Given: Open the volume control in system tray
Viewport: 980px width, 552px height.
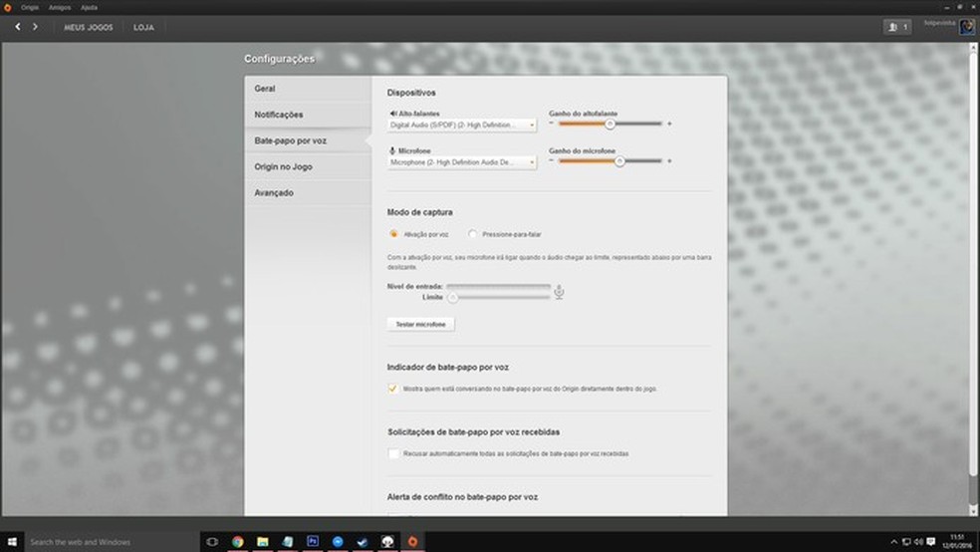Looking at the screenshot, I should tap(918, 542).
